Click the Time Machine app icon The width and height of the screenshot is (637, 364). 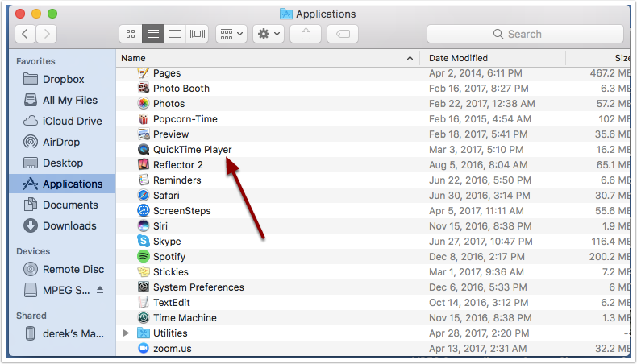[x=144, y=317]
